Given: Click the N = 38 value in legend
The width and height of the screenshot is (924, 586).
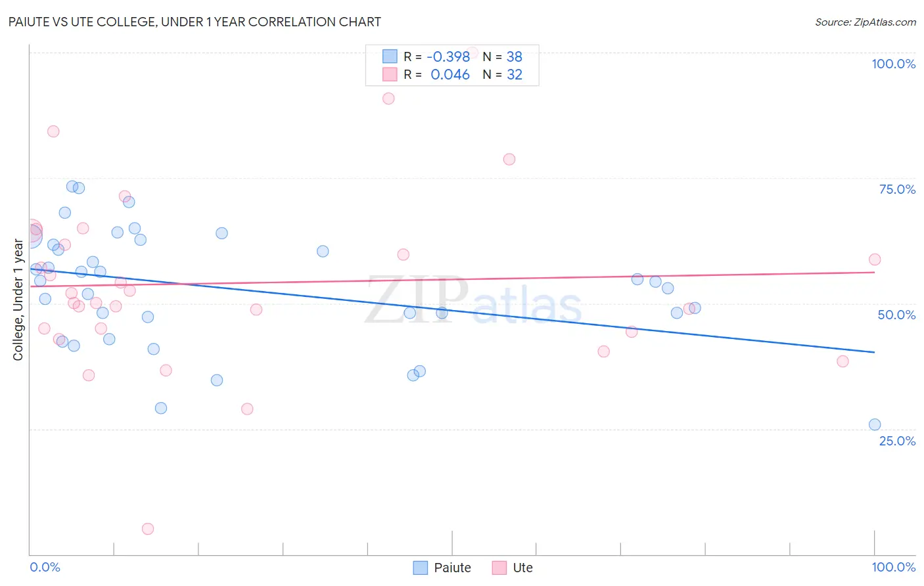Looking at the screenshot, I should (x=503, y=56).
